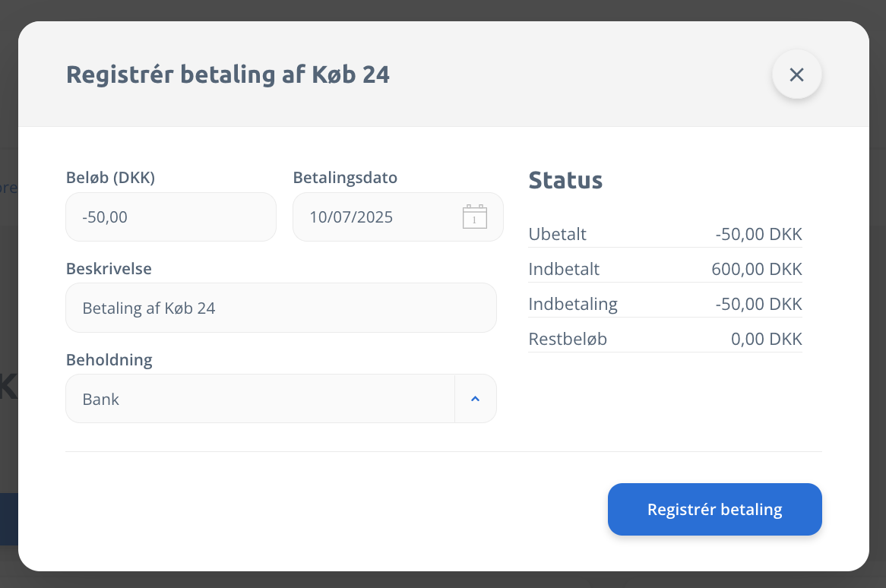Screen dimensions: 886x588
Task: Click the Registrér betaling button
Action: [x=714, y=509]
